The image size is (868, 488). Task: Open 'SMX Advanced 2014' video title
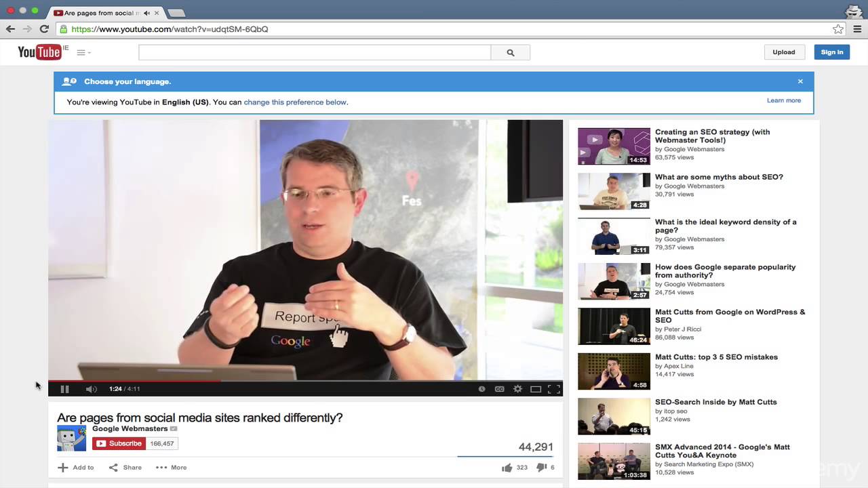click(722, 451)
